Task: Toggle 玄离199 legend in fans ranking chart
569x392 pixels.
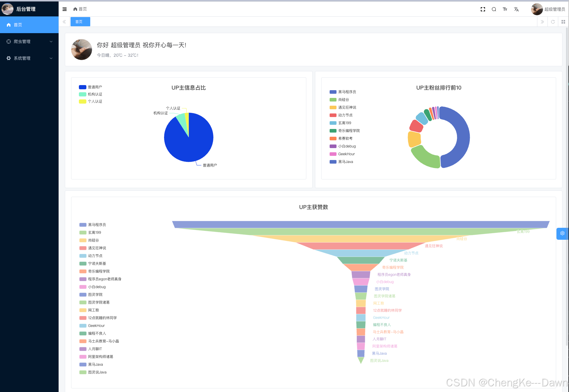Action: tap(340, 123)
